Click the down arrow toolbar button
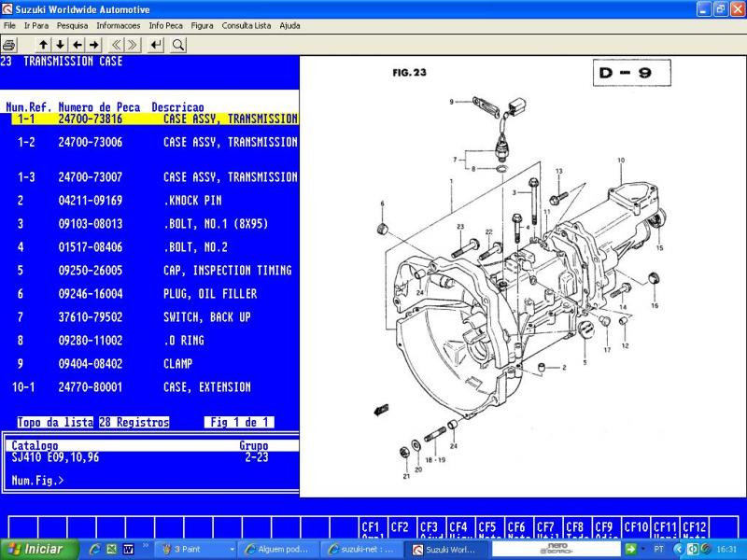The height and width of the screenshot is (560, 747). [60, 45]
